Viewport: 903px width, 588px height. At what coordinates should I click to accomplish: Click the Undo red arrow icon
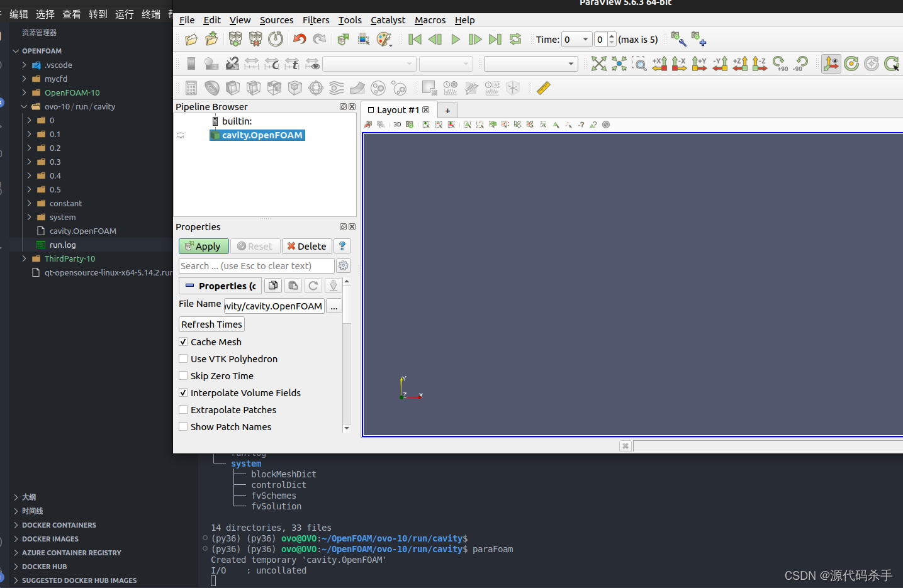pos(300,40)
